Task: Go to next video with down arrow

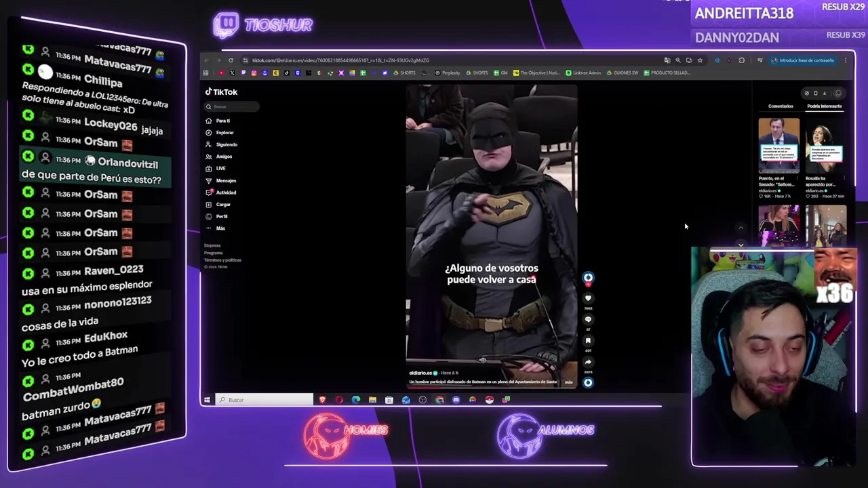Action: tap(741, 244)
